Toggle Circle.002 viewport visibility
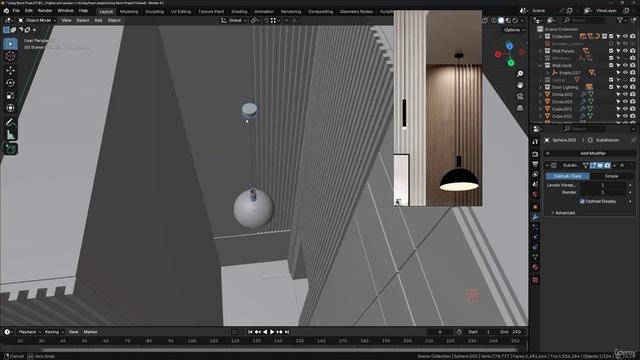This screenshot has height=360, width=640. 625,94
